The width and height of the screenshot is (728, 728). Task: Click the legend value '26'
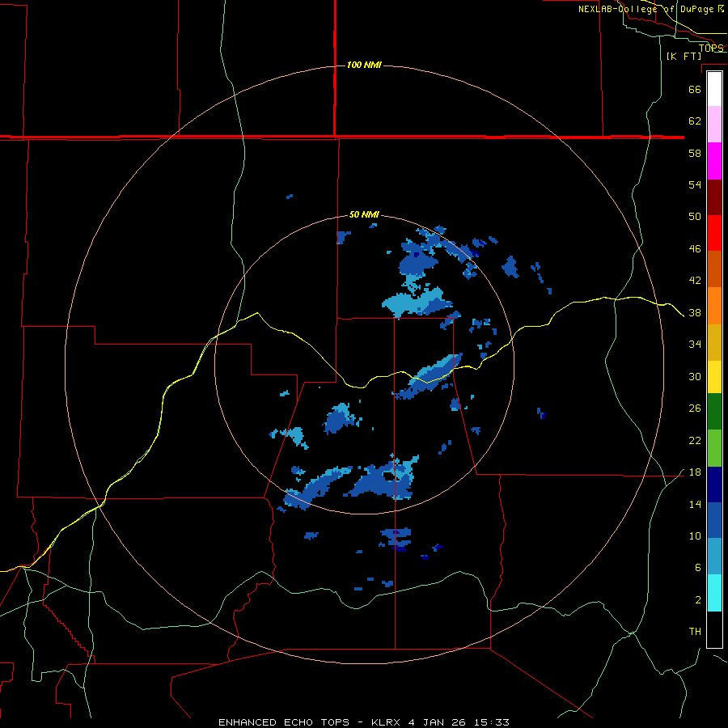695,408
